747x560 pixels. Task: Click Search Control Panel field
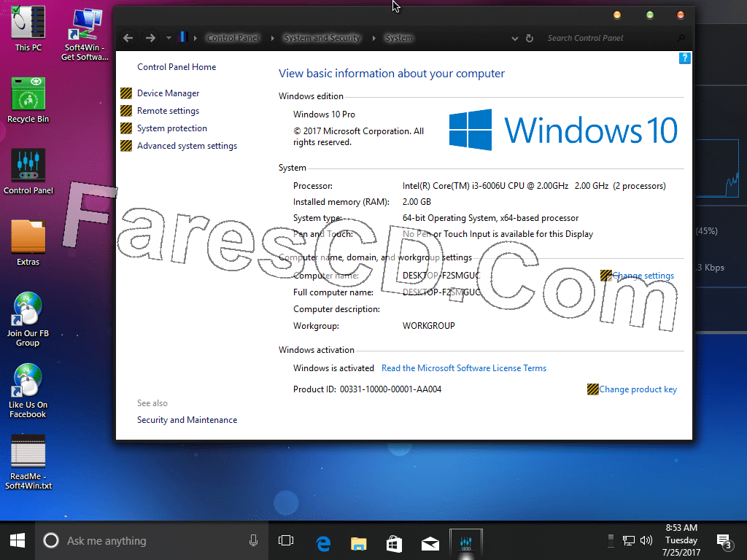point(610,38)
